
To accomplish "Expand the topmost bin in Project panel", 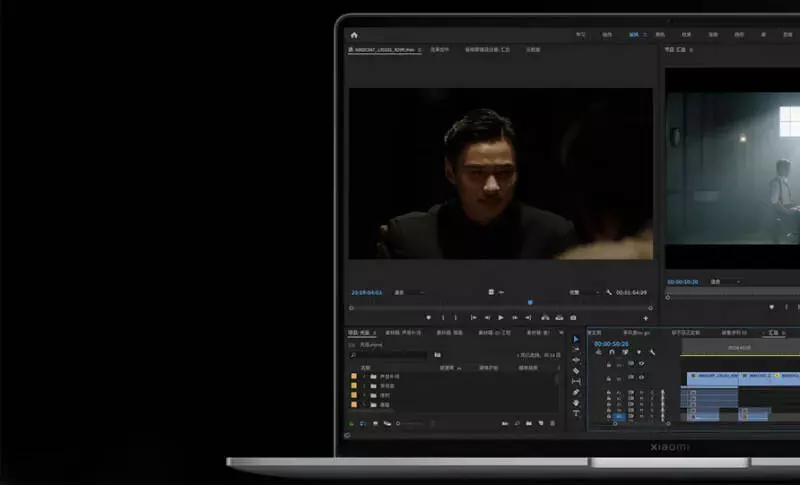I will (365, 376).
